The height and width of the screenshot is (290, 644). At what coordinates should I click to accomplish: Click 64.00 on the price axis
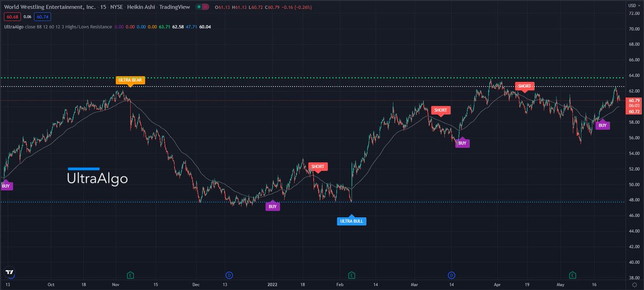[633, 76]
